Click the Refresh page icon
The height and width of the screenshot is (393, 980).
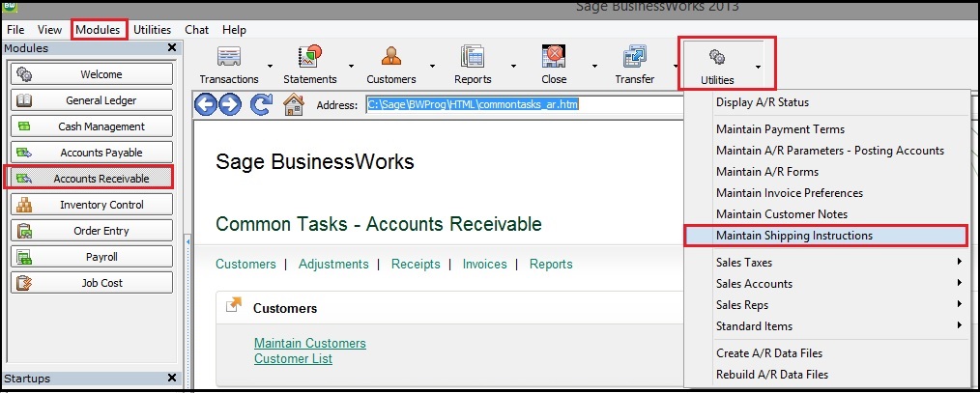261,104
